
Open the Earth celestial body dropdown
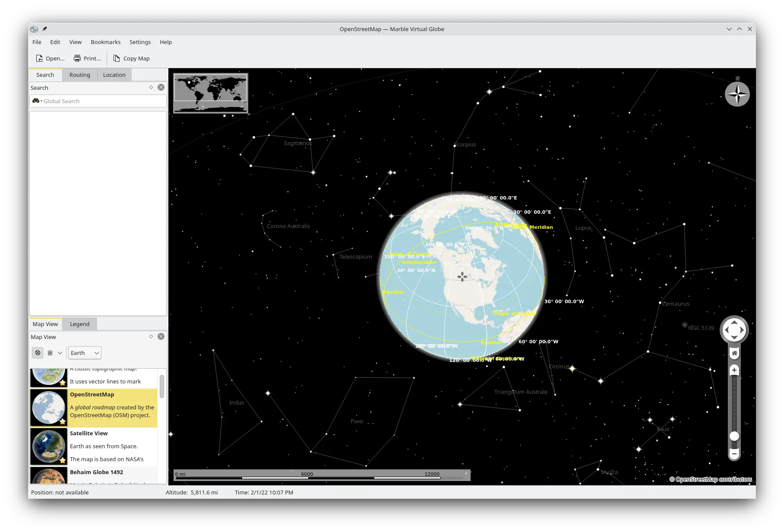[85, 353]
